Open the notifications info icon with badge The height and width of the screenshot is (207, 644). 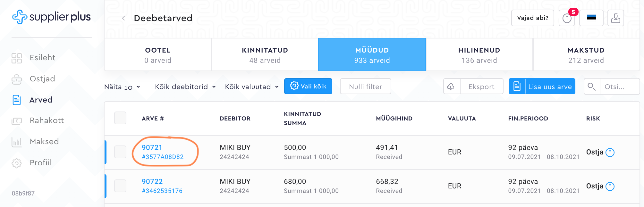click(567, 18)
